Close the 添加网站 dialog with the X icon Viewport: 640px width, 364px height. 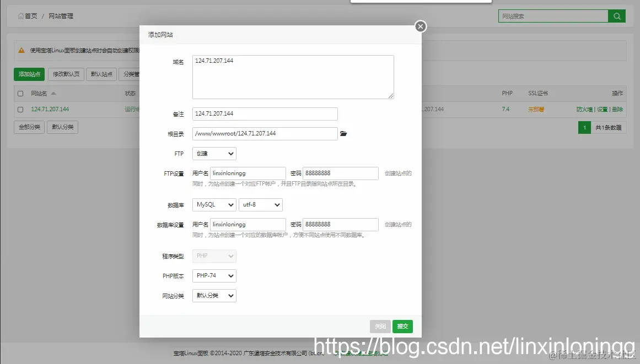pos(420,26)
